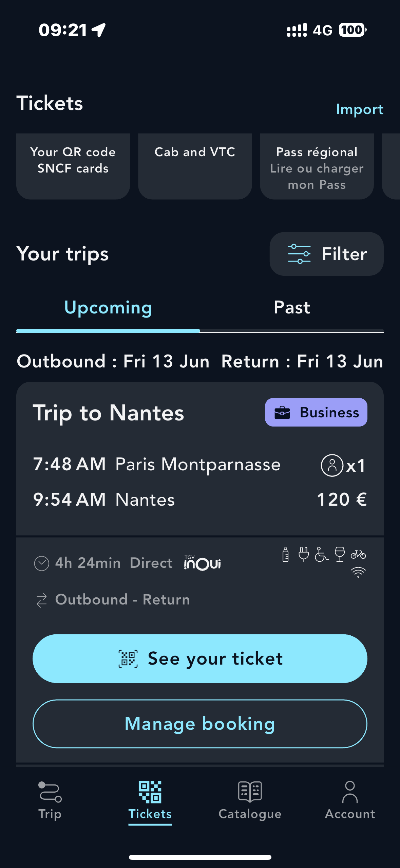Select the Upcoming trips tab
Viewport: 400px width, 868px height.
click(x=108, y=308)
